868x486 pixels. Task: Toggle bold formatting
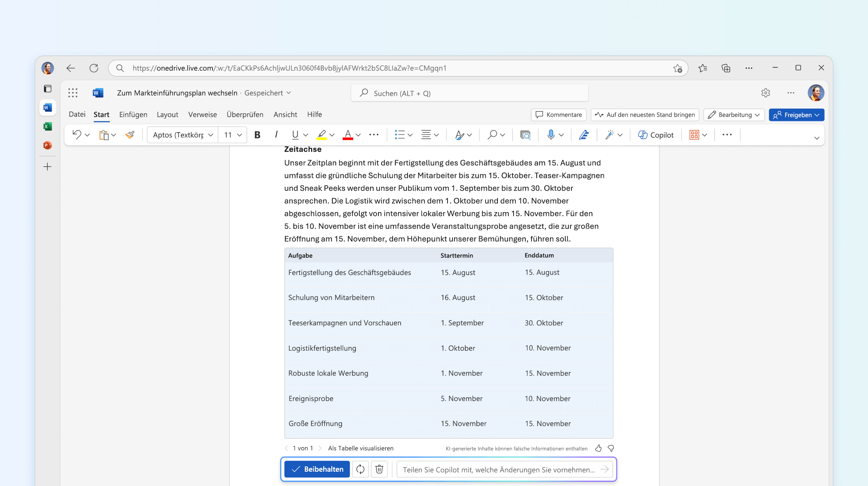point(257,135)
